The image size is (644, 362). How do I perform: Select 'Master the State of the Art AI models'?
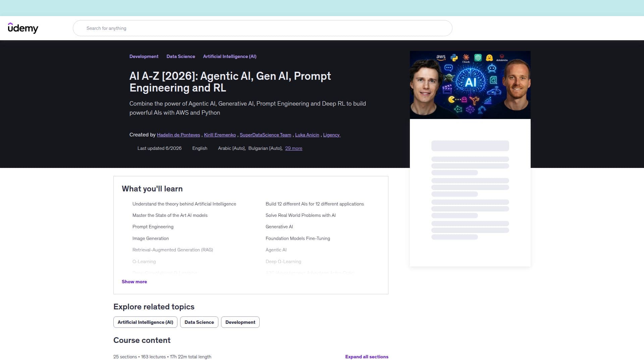[x=170, y=215]
